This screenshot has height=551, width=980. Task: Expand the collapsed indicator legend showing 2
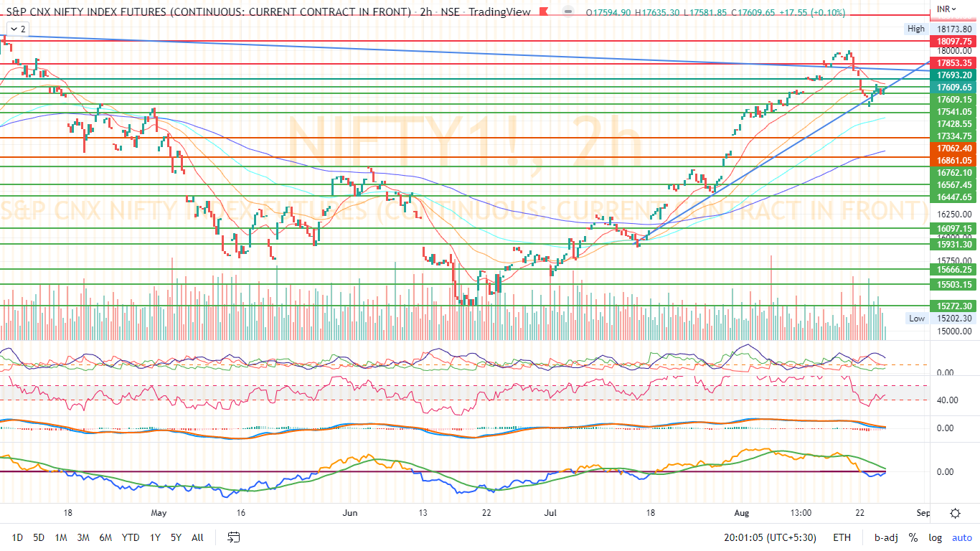pyautogui.click(x=17, y=29)
